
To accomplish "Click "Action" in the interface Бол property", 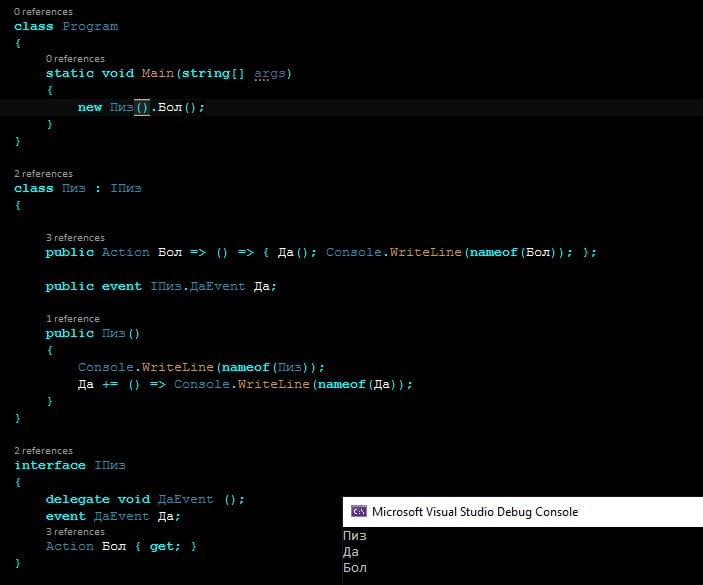I will 69,546.
